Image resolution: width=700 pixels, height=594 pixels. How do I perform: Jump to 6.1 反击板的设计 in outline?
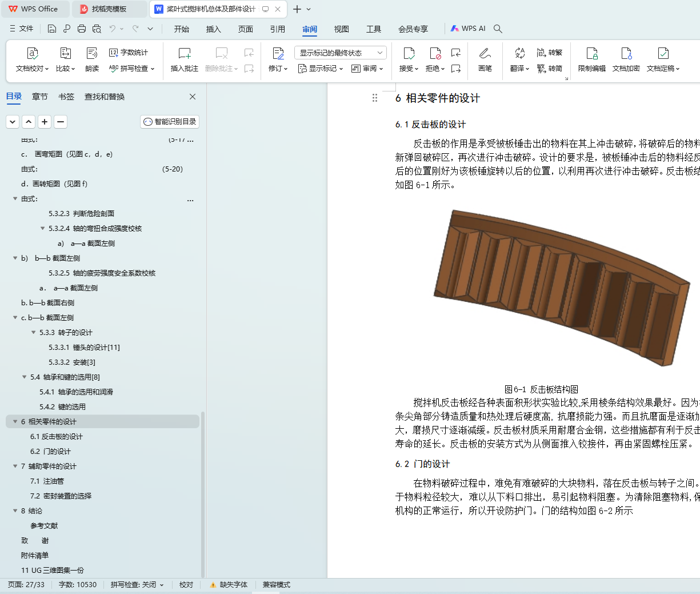(x=57, y=436)
